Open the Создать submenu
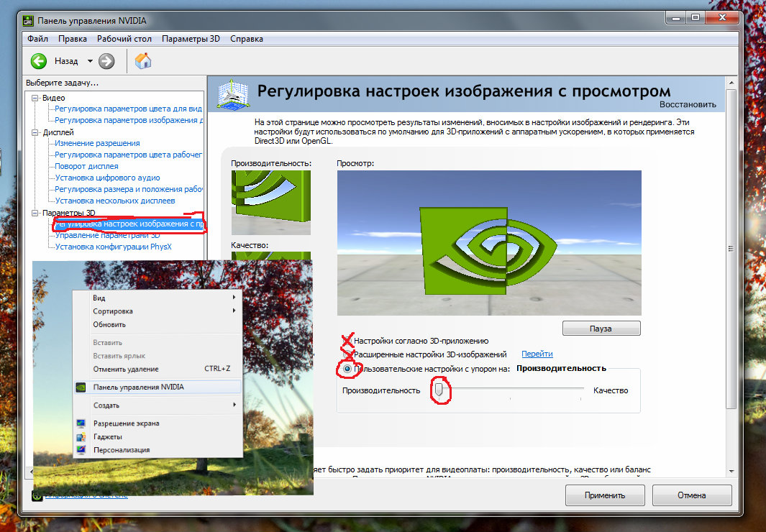Image resolution: width=766 pixels, height=532 pixels. point(158,405)
